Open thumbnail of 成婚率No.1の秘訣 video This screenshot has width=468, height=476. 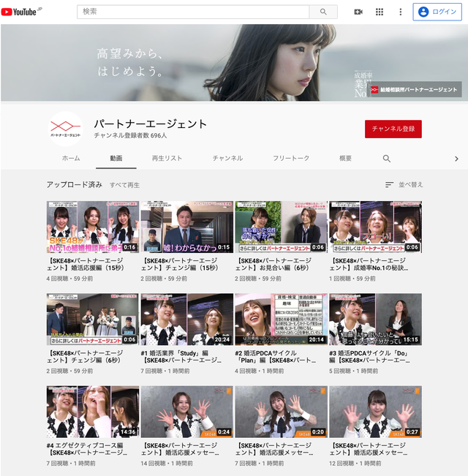pos(375,227)
